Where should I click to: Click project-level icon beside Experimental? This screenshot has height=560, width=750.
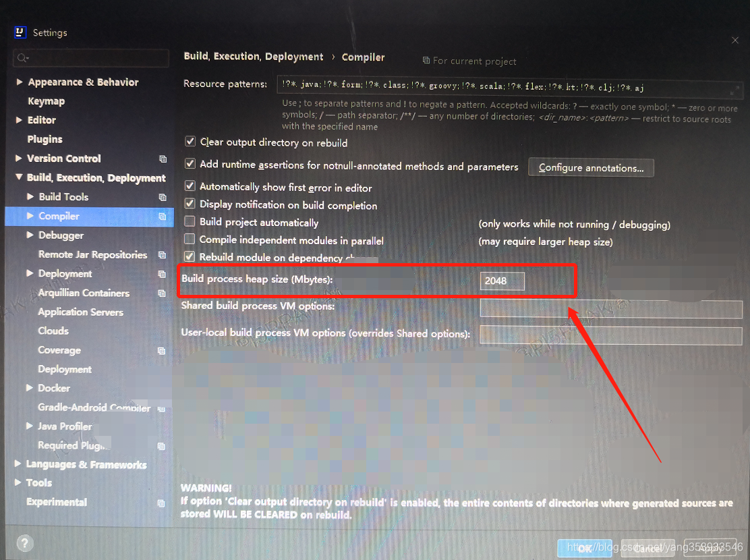pos(161,503)
